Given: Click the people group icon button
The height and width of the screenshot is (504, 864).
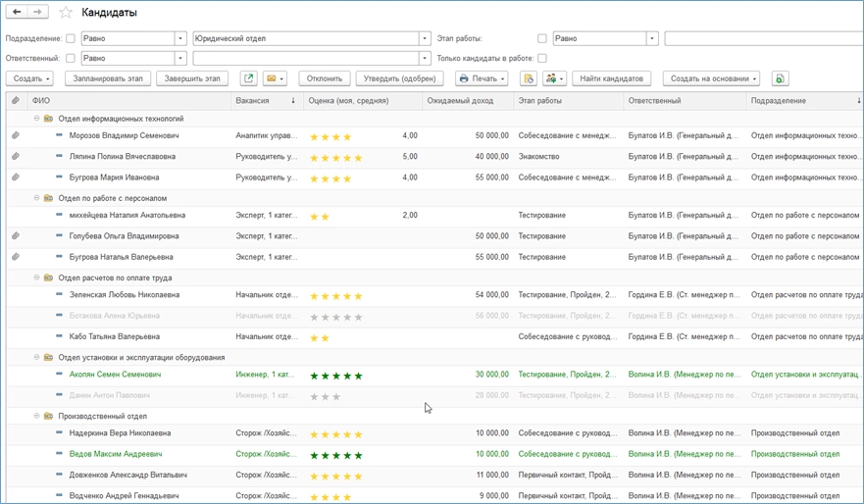Looking at the screenshot, I should pos(554,78).
